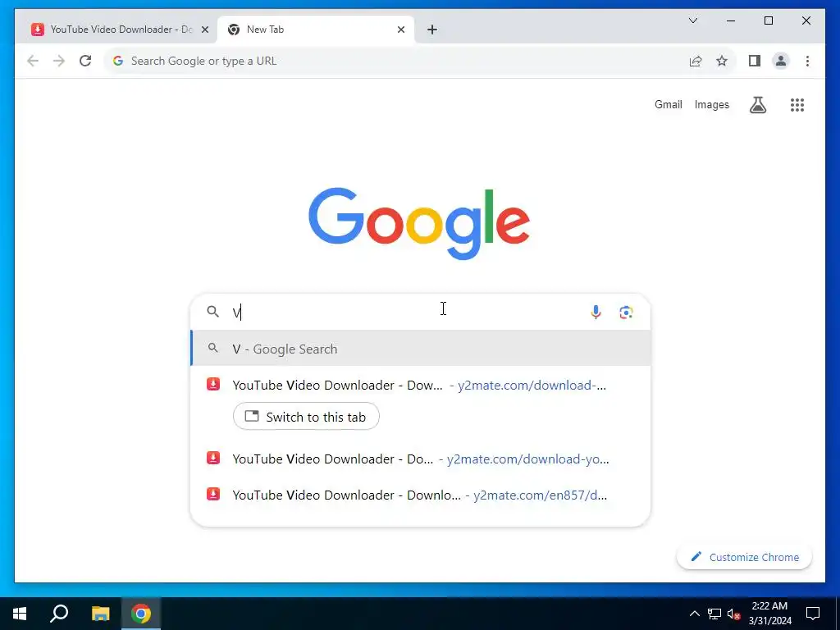Select suggestion with y2mate.com/download-... URL
Image resolution: width=840 pixels, height=630 pixels.
421,386
